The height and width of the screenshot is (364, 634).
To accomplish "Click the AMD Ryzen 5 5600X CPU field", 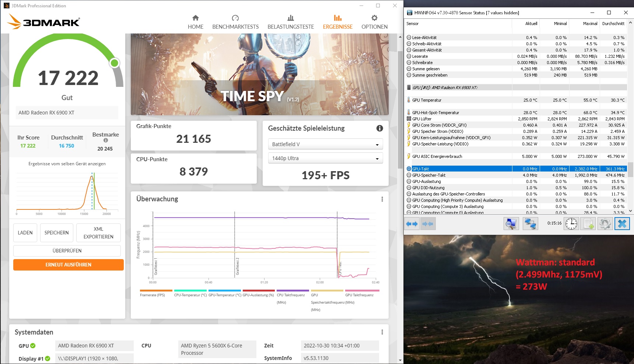I will 217,349.
